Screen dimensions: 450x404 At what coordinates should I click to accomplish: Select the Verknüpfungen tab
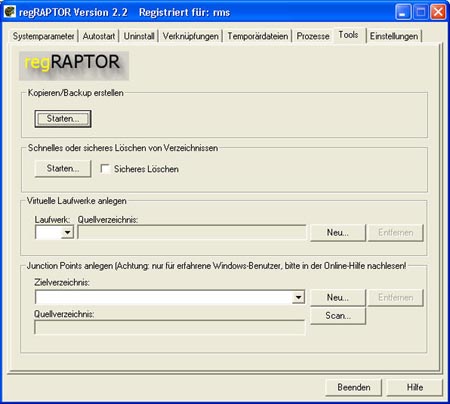pyautogui.click(x=191, y=36)
